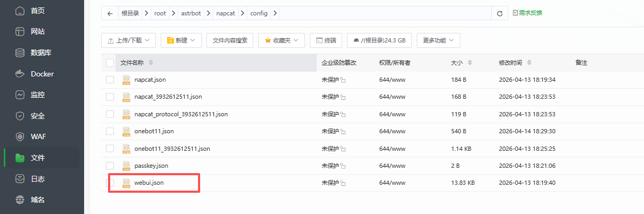Click the 域名 globe sidebar icon
Viewport: 644px width, 214px height.
coord(20,200)
